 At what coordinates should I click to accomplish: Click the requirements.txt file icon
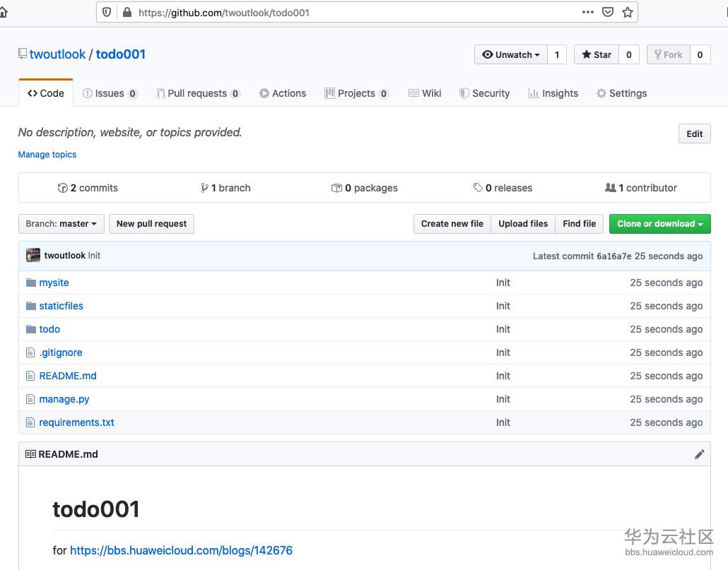point(30,422)
